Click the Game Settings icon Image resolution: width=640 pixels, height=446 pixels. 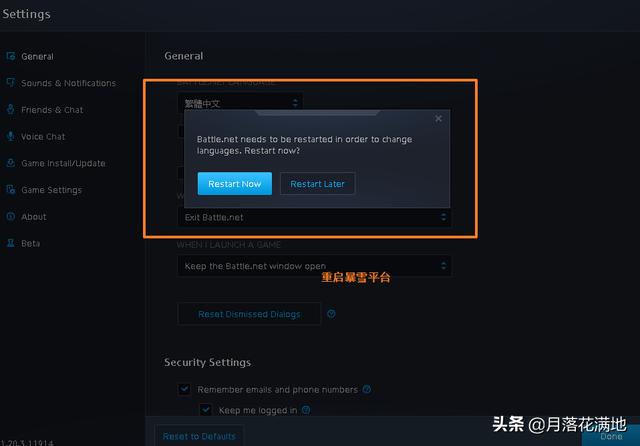click(x=11, y=190)
